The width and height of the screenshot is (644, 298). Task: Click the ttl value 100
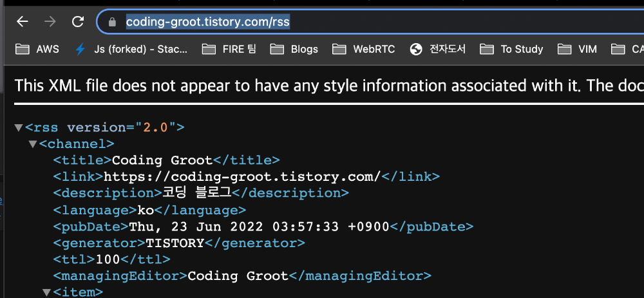(108, 259)
